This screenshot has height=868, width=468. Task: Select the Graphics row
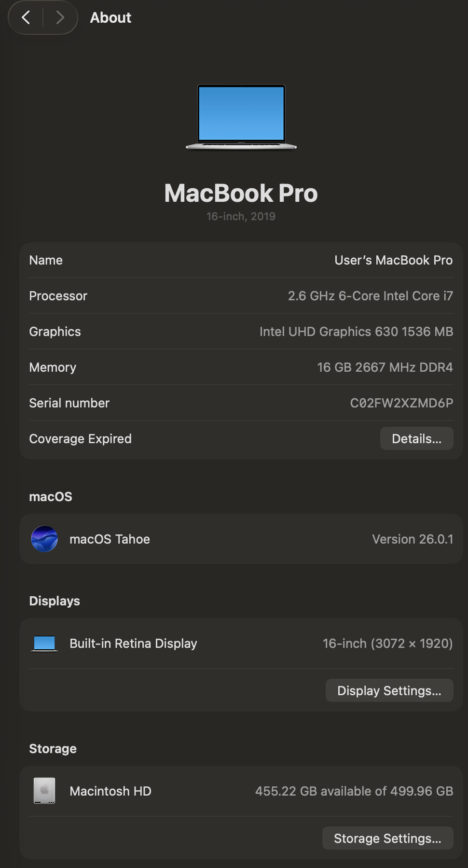point(241,332)
